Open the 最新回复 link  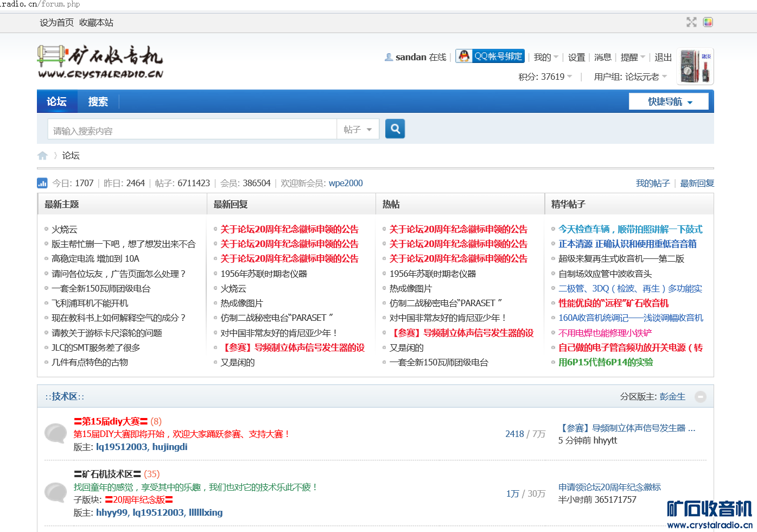tap(697, 183)
